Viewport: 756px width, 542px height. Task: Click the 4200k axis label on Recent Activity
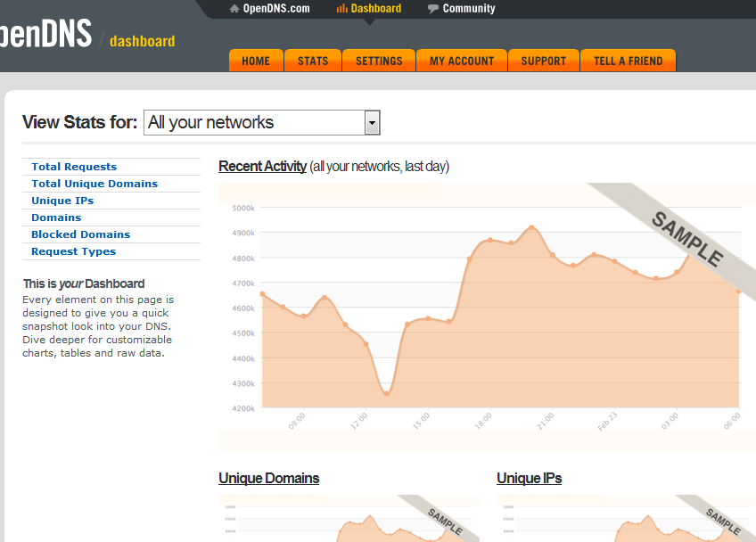tap(243, 408)
